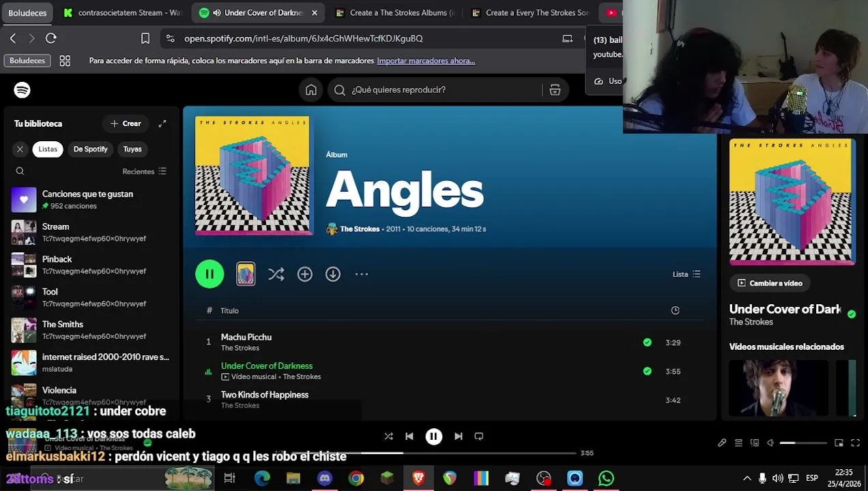Open the Violencia playlist
868x491 pixels.
(91, 396)
